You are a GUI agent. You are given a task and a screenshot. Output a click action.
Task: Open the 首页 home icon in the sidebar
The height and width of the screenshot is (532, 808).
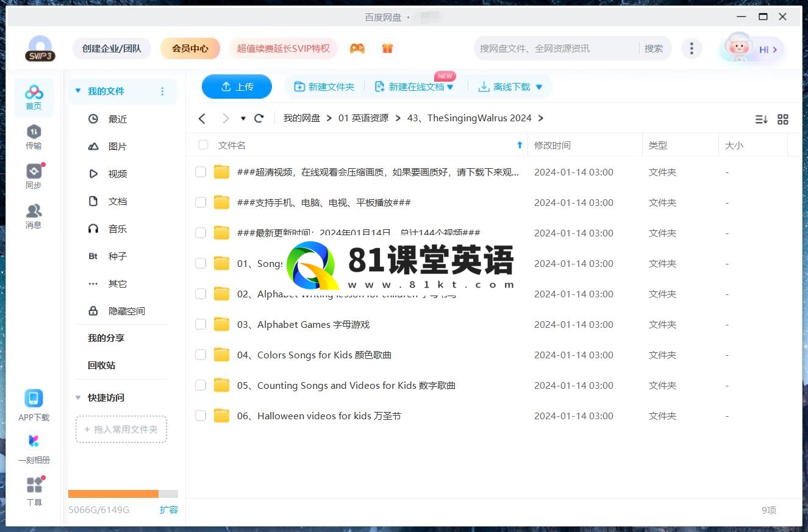click(34, 97)
